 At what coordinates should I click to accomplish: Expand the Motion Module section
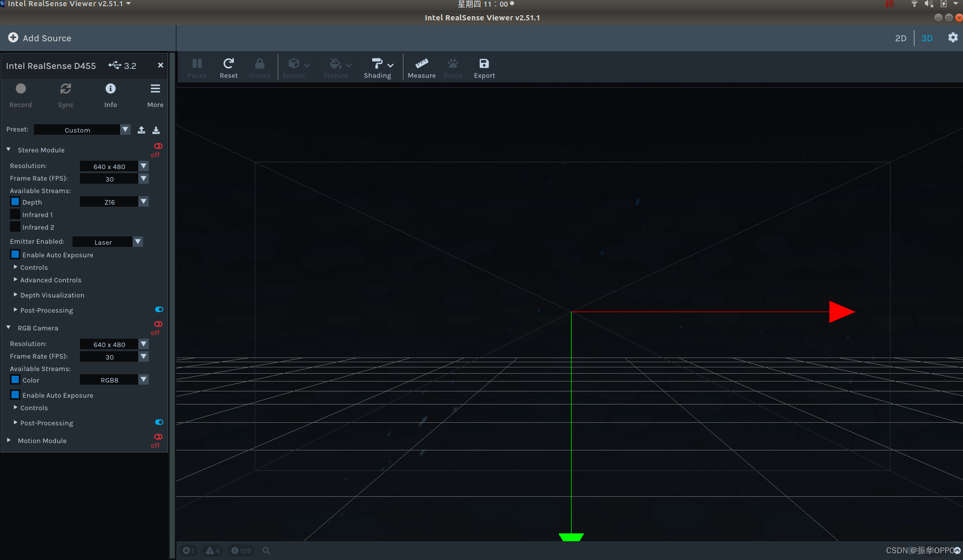[8, 440]
